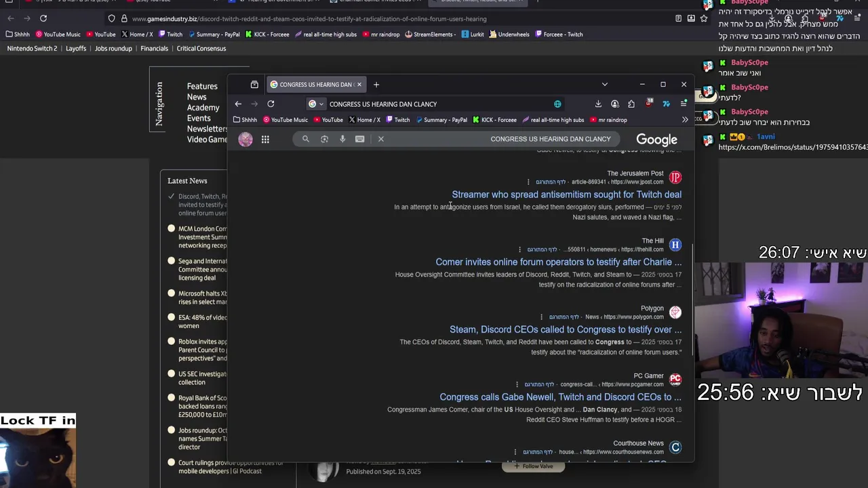Open the Lurkit bookmark in the background window
The image size is (868, 488).
473,35
